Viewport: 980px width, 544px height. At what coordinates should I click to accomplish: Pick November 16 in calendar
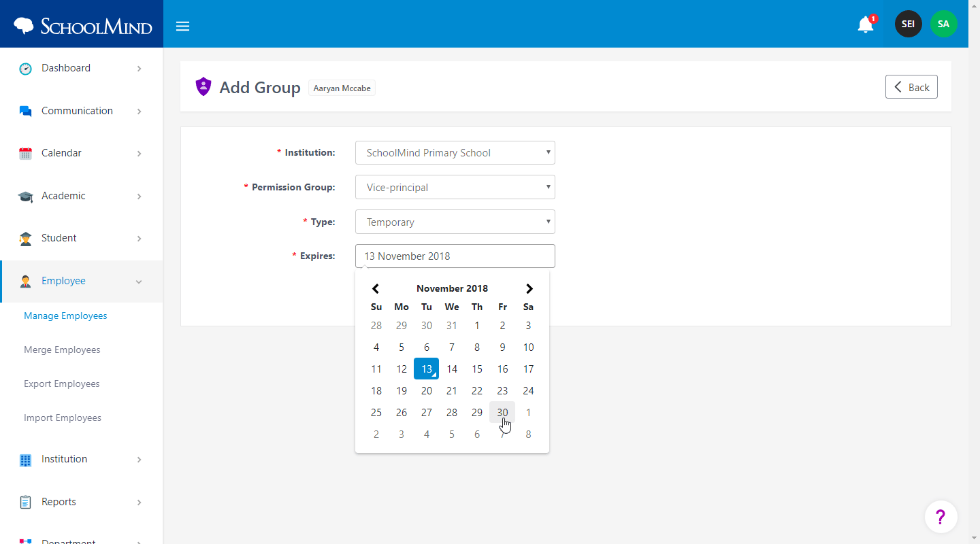coord(502,369)
